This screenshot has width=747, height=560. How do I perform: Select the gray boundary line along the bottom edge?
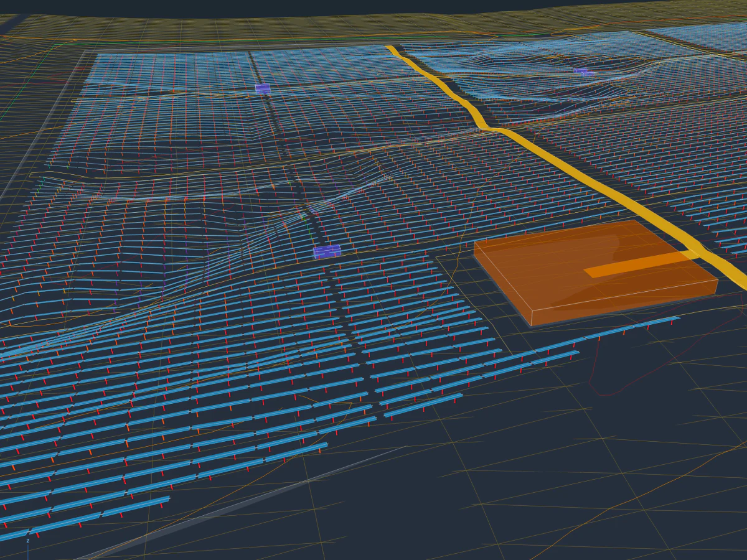pos(243,503)
